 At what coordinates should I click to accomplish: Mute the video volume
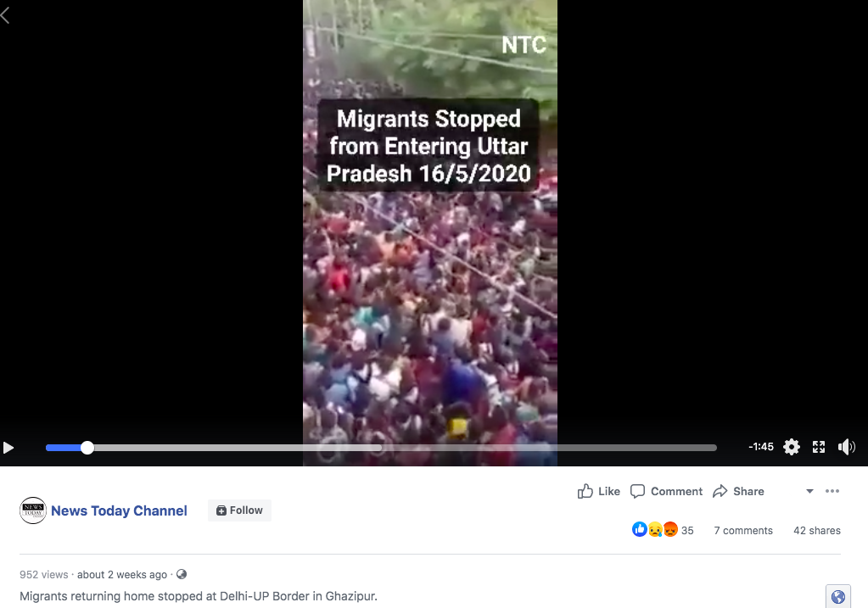click(x=847, y=447)
